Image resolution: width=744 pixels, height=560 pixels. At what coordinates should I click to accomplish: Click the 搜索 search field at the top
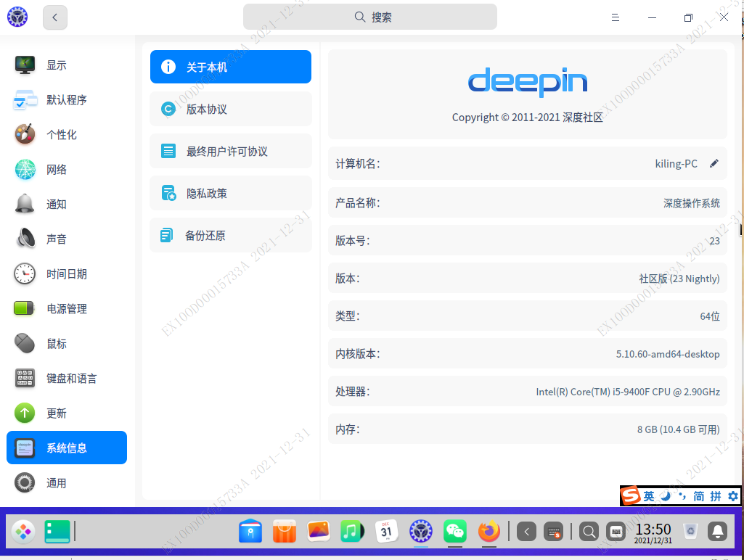(369, 16)
